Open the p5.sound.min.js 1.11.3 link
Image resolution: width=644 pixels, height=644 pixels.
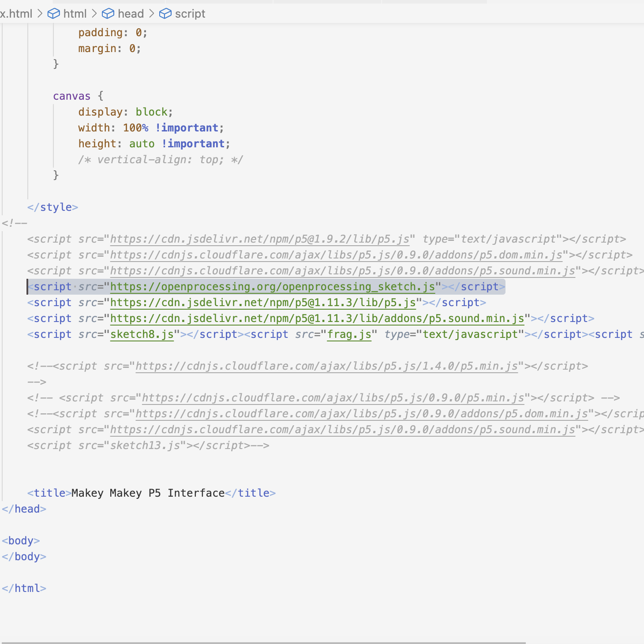318,318
